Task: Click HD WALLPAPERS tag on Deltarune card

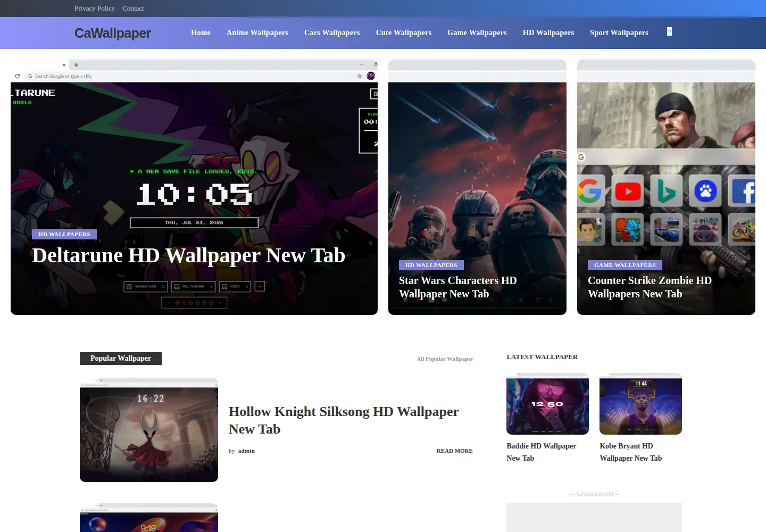Action: pos(64,234)
